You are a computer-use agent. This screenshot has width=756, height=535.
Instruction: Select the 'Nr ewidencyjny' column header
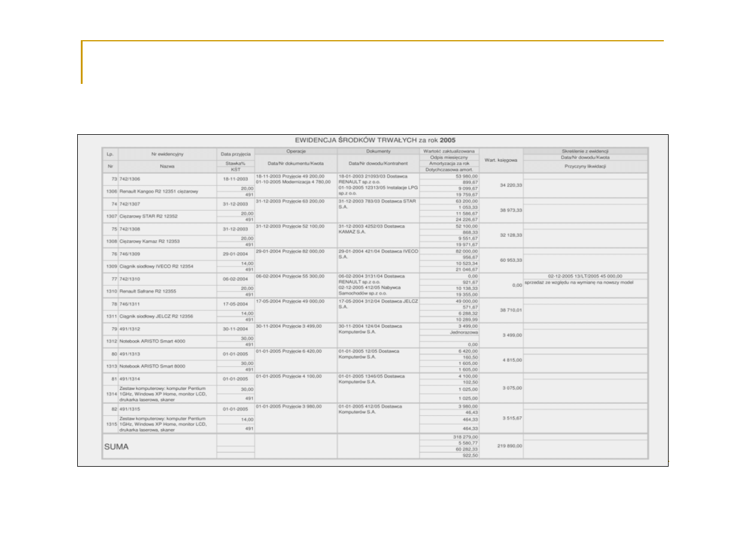point(168,154)
